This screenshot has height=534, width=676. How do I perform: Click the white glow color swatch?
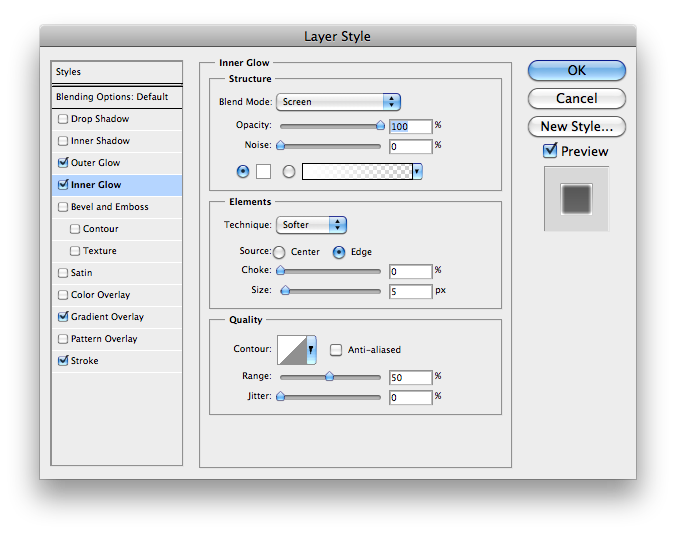pyautogui.click(x=263, y=172)
